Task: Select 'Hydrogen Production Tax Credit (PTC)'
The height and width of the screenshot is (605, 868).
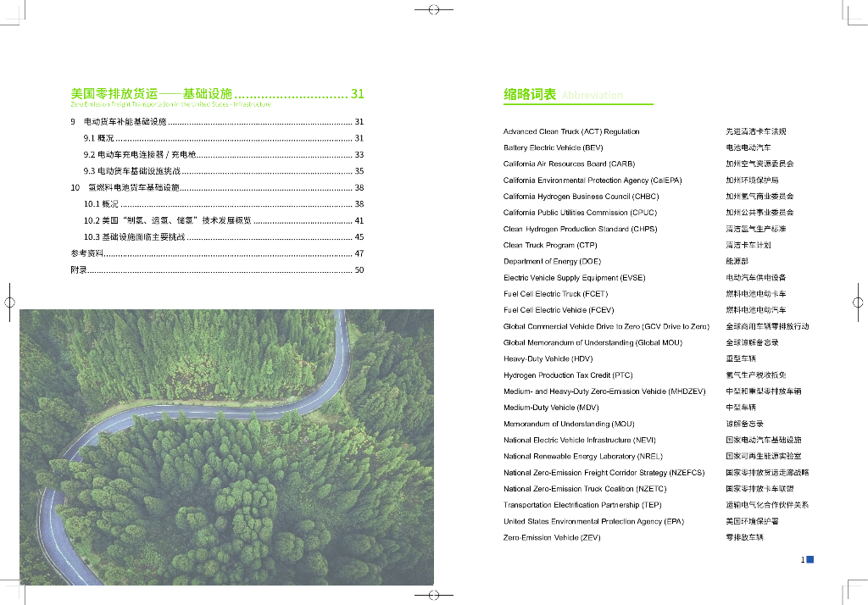Action: pyautogui.click(x=568, y=375)
